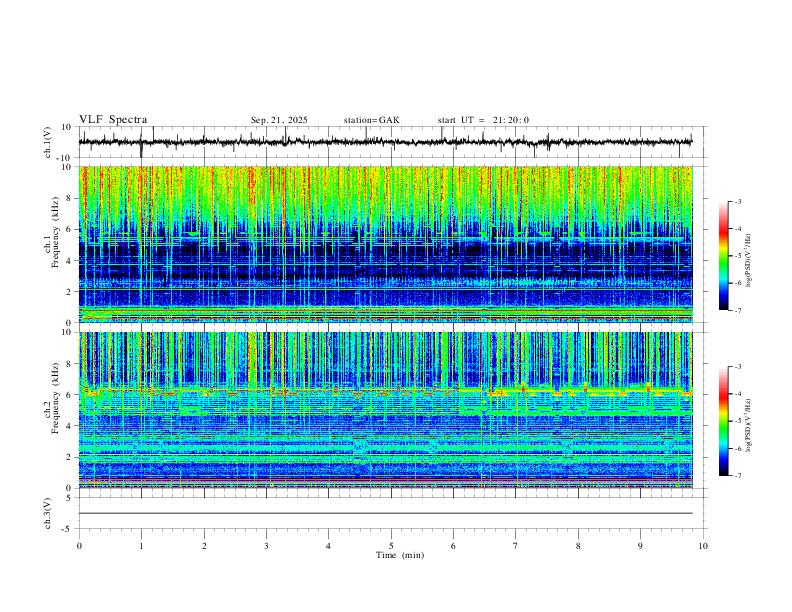792x612 pixels.
Task: Click the time axis tick label '7'
Action: point(516,546)
